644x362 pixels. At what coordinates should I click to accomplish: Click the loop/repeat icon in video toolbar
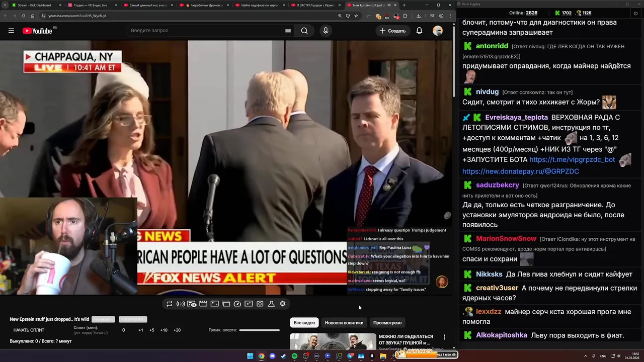coord(170,304)
